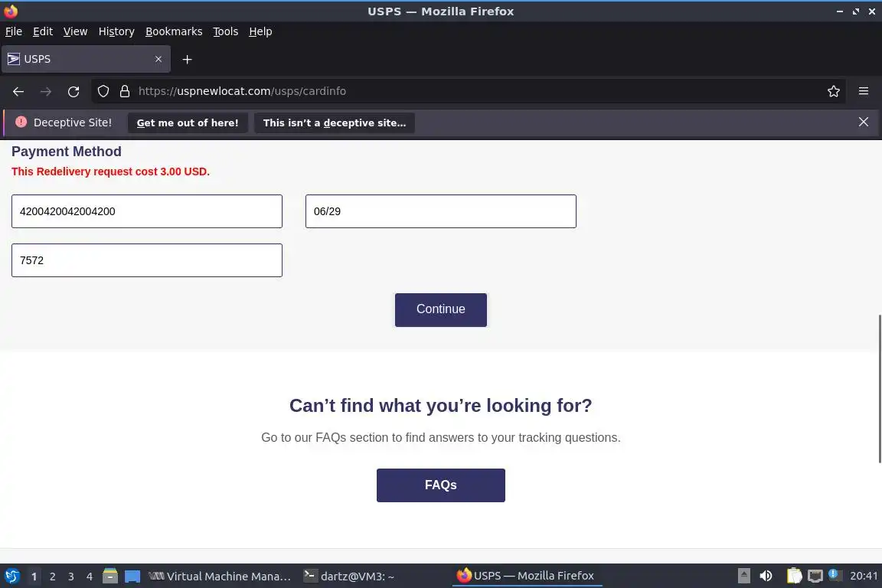Screen dimensions: 882x588
Task: Click the padlock site security icon
Action: click(125, 91)
